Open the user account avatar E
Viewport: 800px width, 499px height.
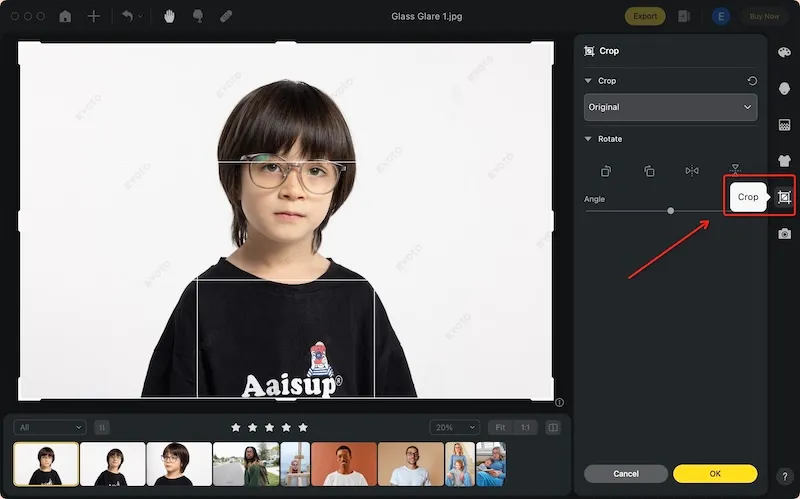[x=720, y=16]
